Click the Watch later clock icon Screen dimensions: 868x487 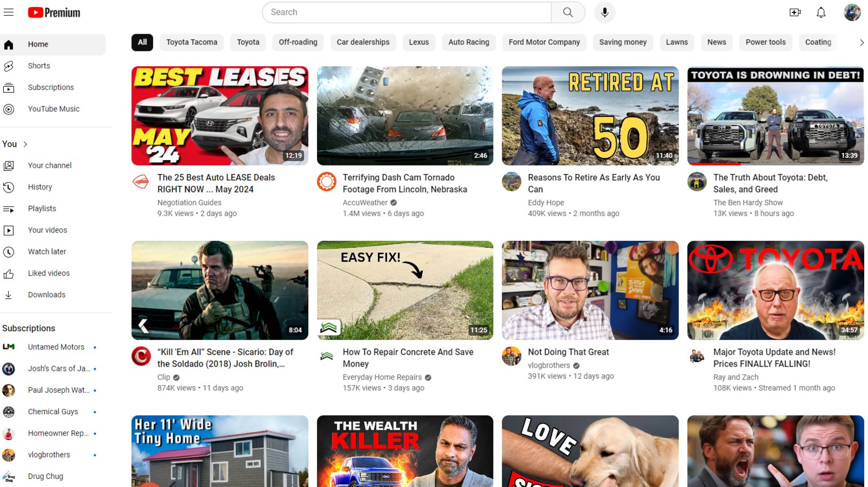[9, 252]
